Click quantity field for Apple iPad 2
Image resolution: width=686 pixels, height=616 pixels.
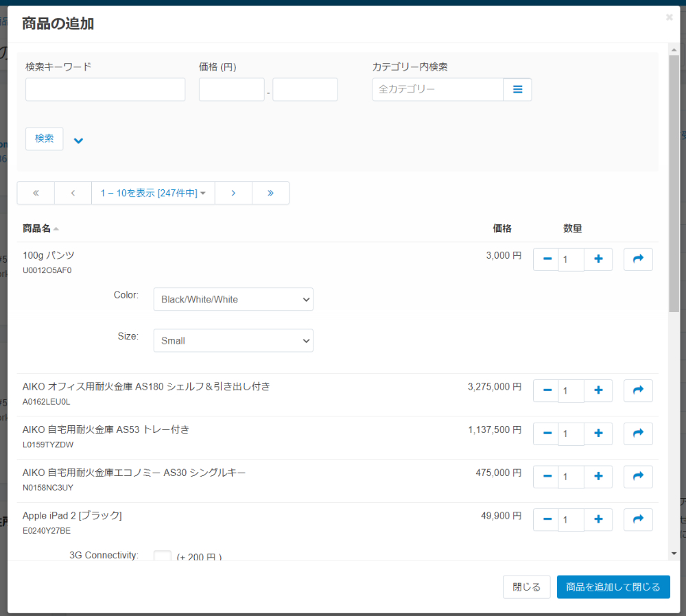(571, 519)
